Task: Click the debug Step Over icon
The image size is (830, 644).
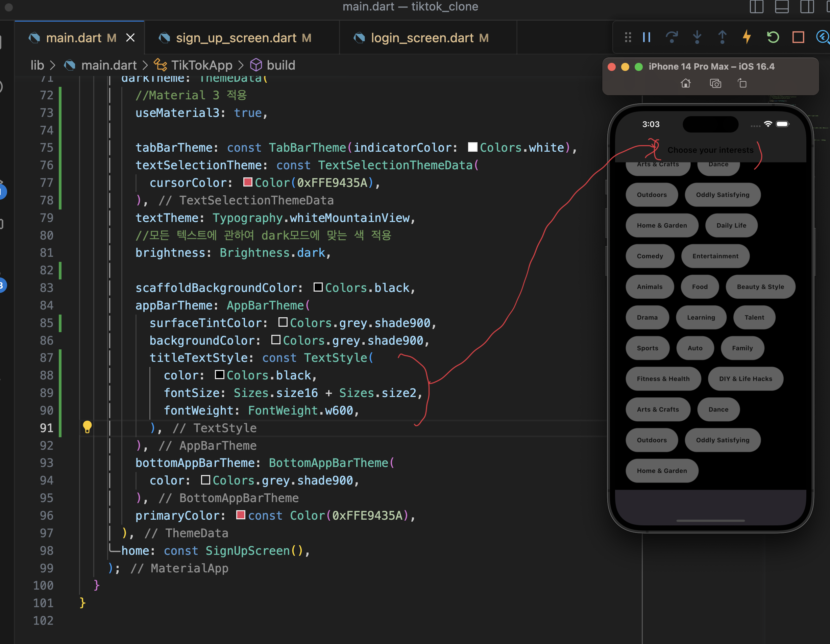Action: (x=672, y=37)
